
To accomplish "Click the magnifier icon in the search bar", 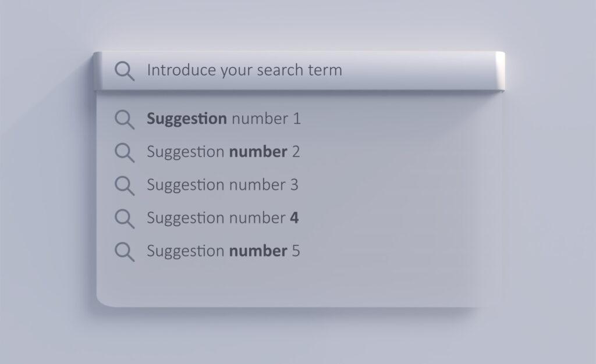I will click(124, 72).
